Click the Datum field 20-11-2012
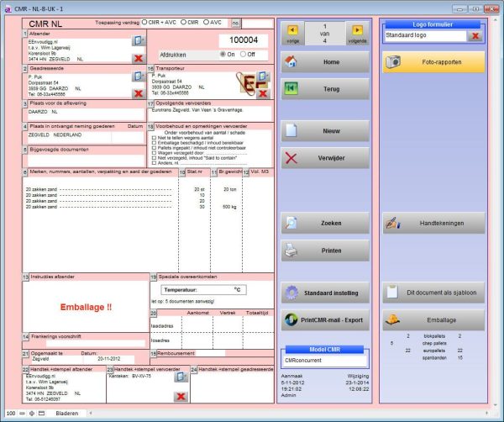The width and height of the screenshot is (504, 422). point(109,359)
